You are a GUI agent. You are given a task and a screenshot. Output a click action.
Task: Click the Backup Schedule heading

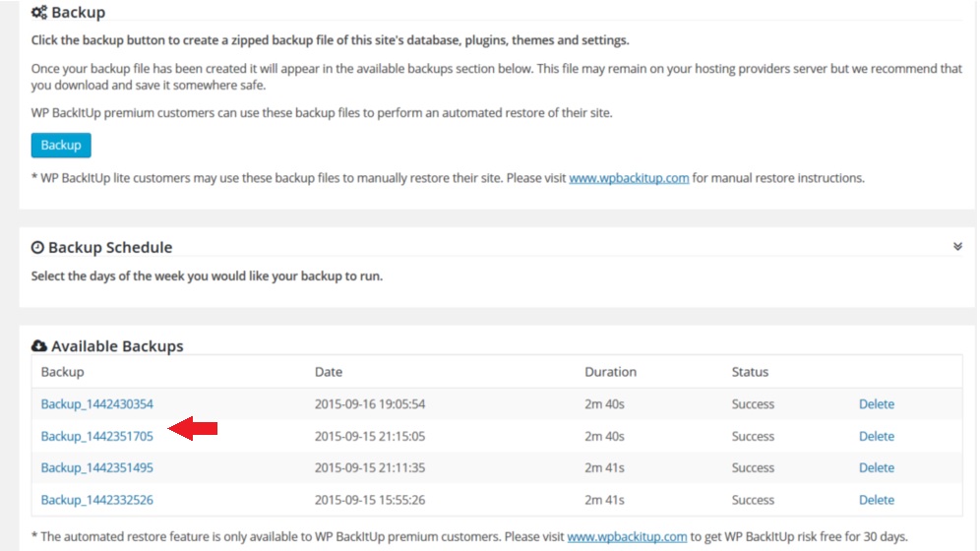pos(110,247)
